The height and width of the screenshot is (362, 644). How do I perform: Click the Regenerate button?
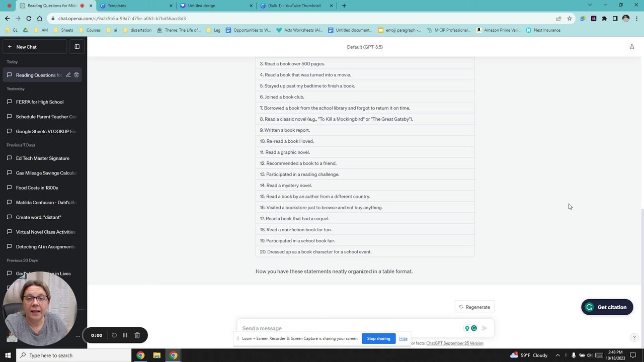(x=474, y=307)
